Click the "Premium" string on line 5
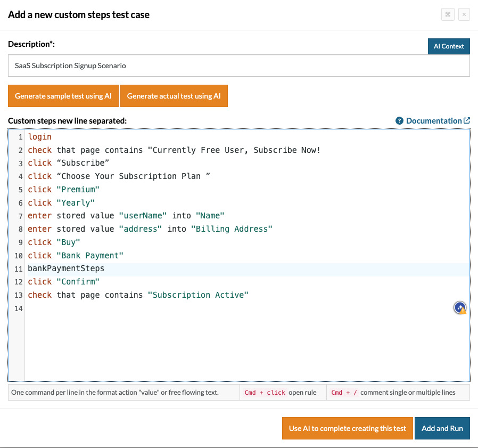478x448 pixels. coord(78,190)
